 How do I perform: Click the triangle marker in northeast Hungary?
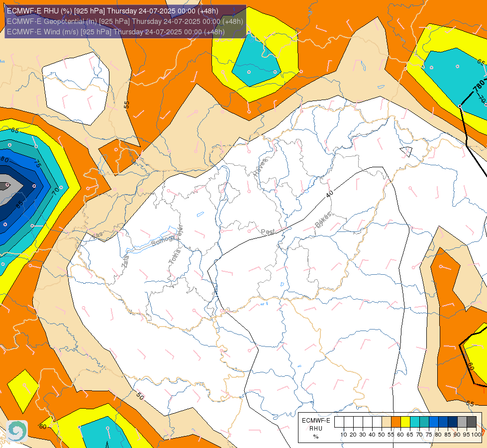tap(406, 151)
